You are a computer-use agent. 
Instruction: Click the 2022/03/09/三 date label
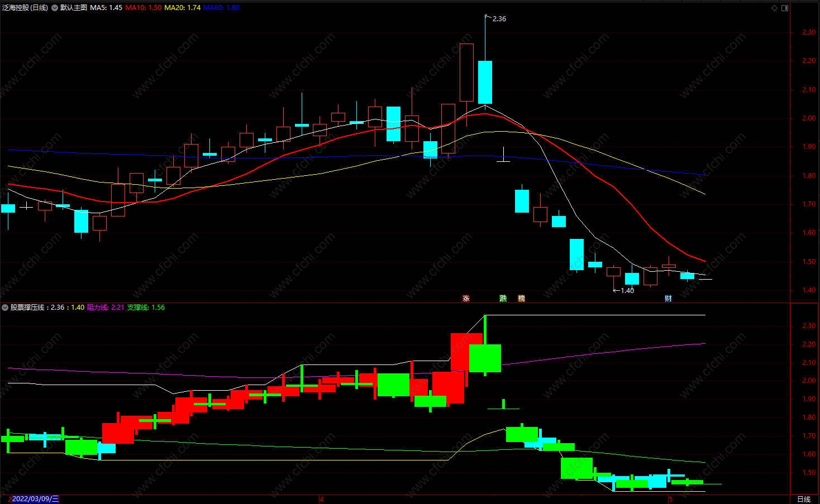(35, 499)
